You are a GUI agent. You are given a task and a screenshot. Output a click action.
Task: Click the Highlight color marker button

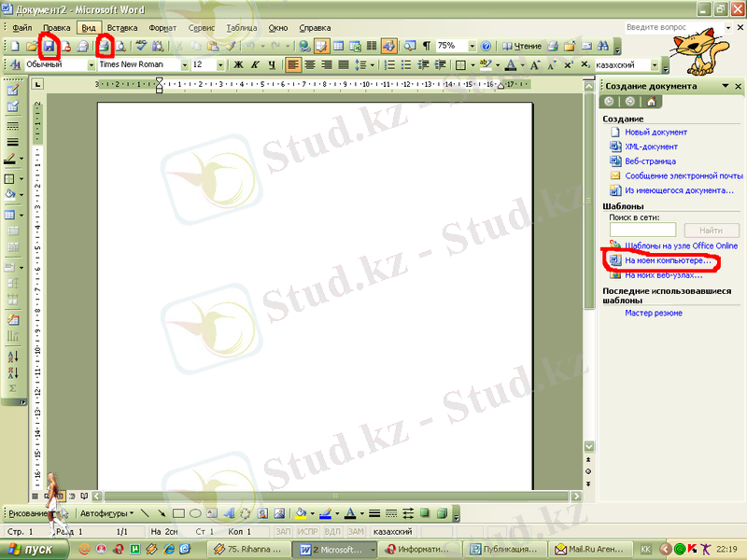click(486, 64)
